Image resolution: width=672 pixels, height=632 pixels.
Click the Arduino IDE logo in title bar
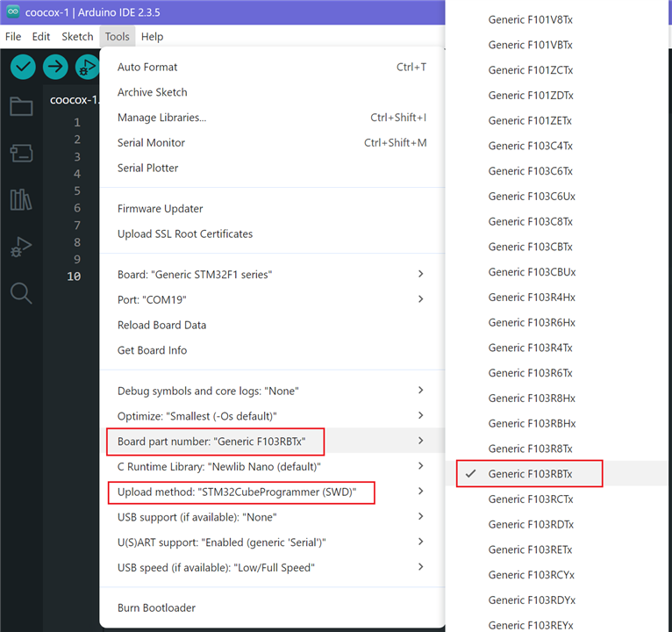pyautogui.click(x=13, y=12)
